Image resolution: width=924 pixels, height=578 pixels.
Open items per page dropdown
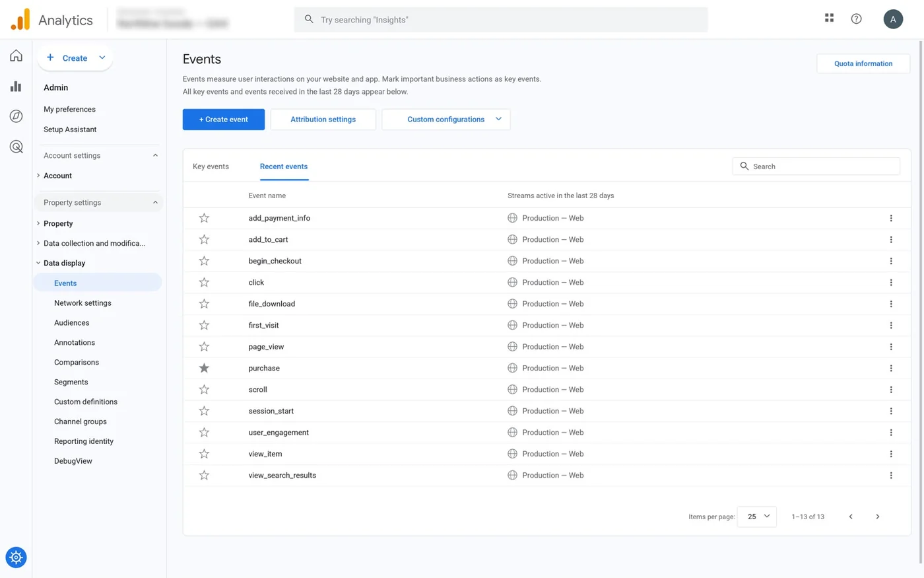tap(757, 517)
